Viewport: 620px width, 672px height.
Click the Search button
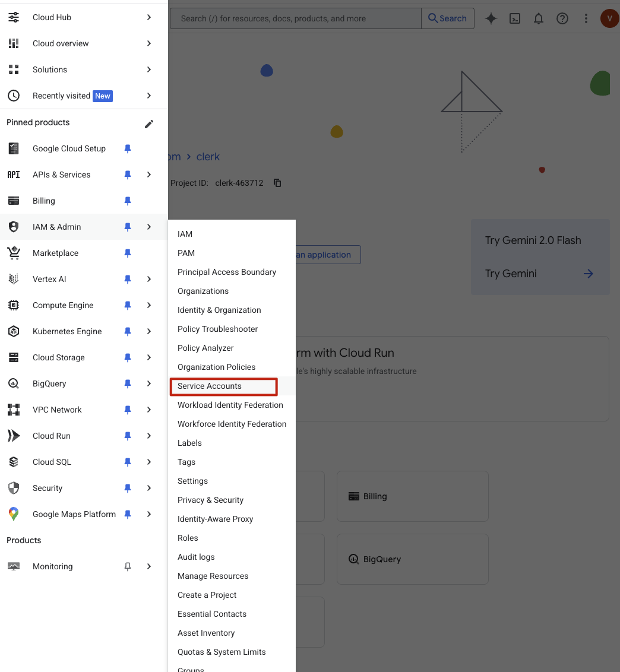coord(448,18)
